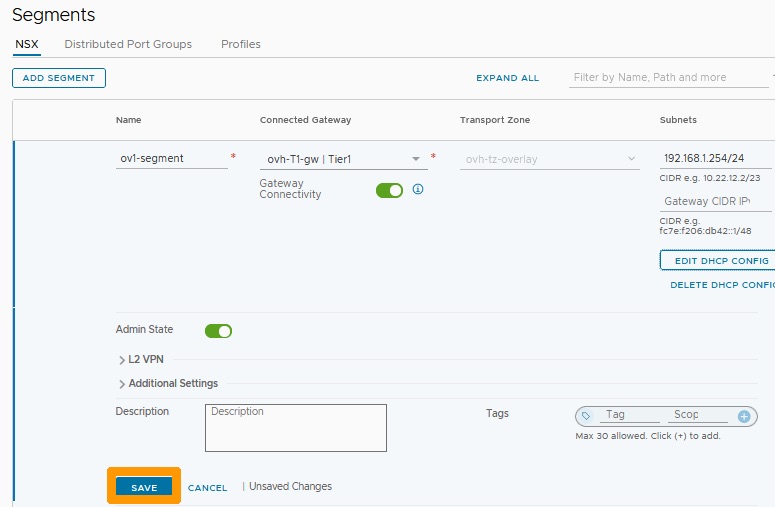Viewport: 775px width, 507px height.
Task: Toggle the Gateway Connectivity switch
Action: (389, 190)
